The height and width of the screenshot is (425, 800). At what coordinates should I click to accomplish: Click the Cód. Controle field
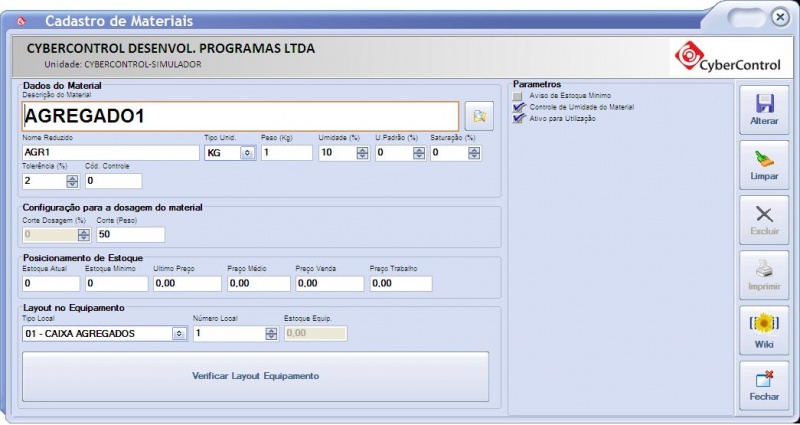tap(113, 181)
